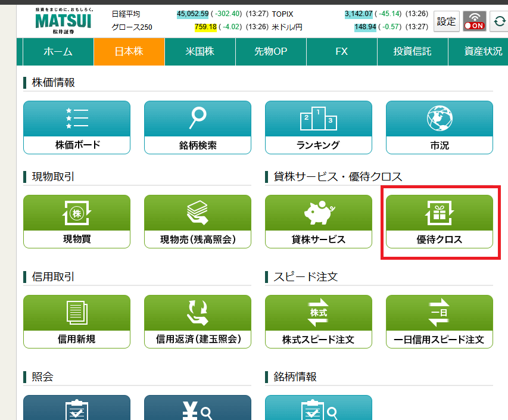Viewport: 508px width, 420px height.
Task: Click the 優待クロス gift tile
Action: [439, 222]
